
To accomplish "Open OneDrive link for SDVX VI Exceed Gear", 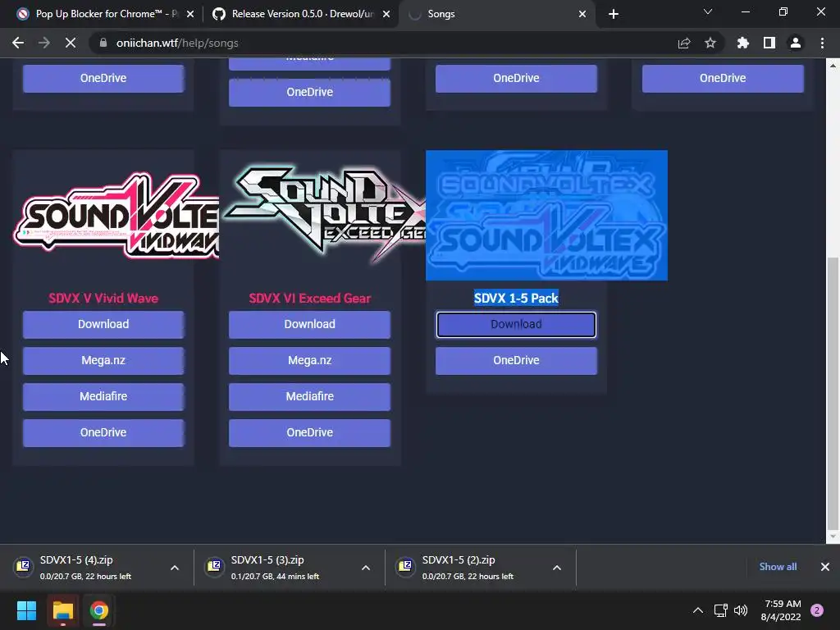I will (x=309, y=432).
